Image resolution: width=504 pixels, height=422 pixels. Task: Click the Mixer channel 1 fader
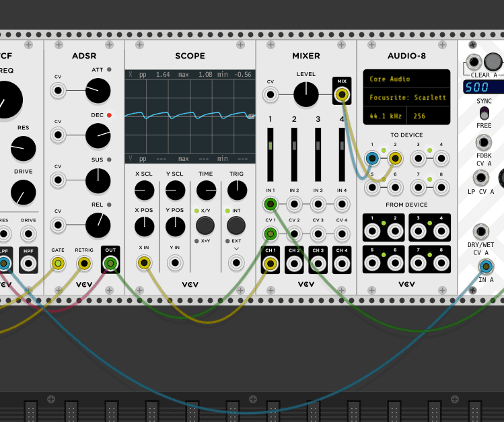271,155
